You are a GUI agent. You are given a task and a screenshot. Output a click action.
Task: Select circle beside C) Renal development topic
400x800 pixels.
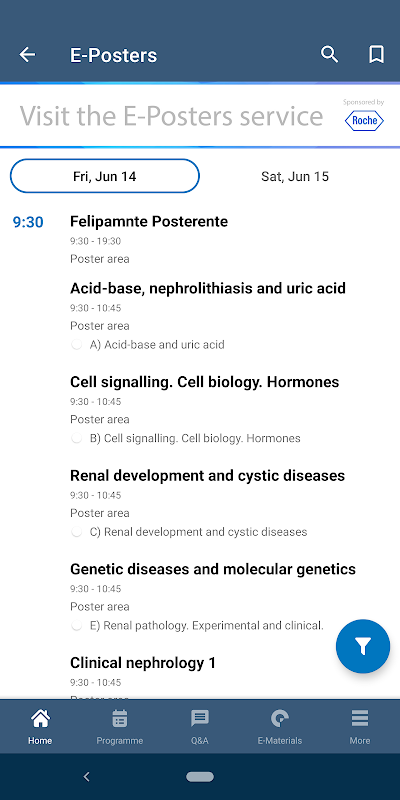point(77,532)
